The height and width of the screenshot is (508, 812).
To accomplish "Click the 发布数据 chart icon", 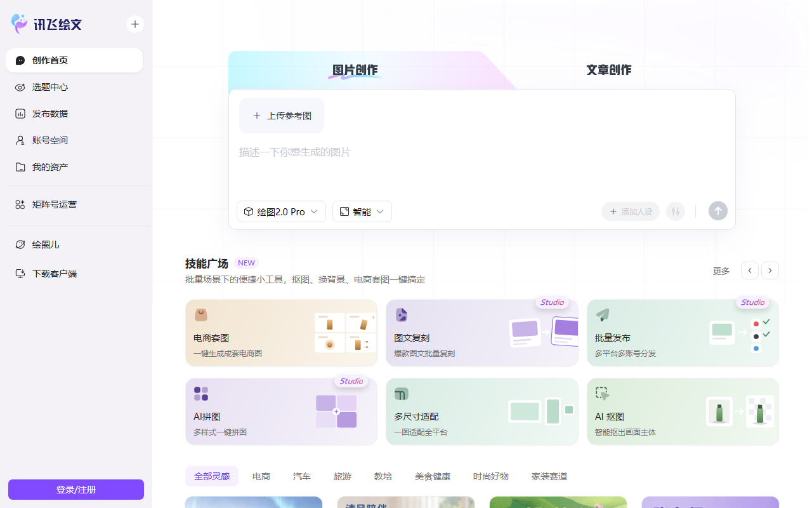I will pyautogui.click(x=20, y=114).
